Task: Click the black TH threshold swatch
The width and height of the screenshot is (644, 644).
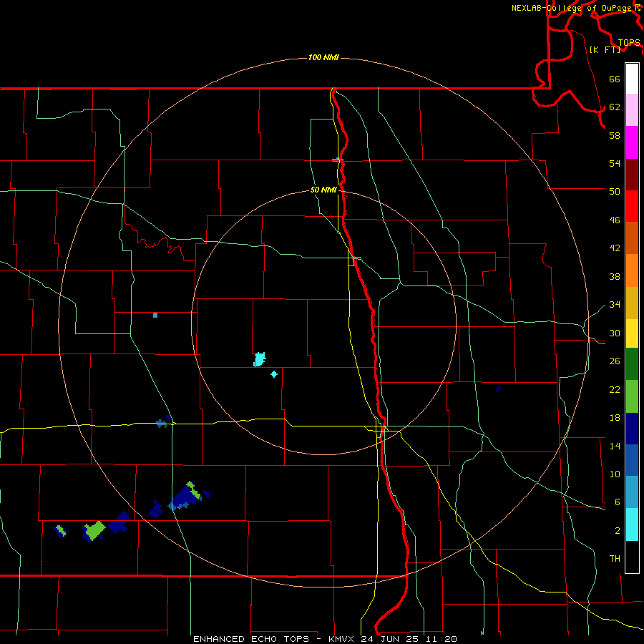Action: coord(632,557)
